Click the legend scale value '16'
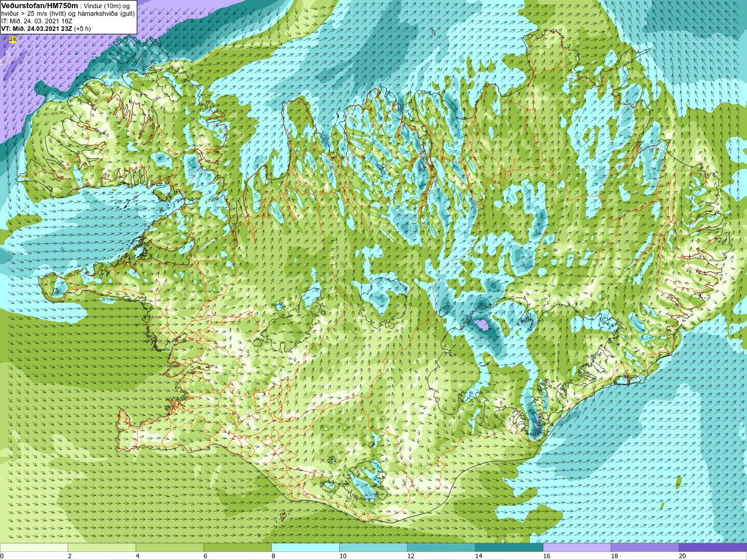This screenshot has height=560, width=747. (x=546, y=556)
